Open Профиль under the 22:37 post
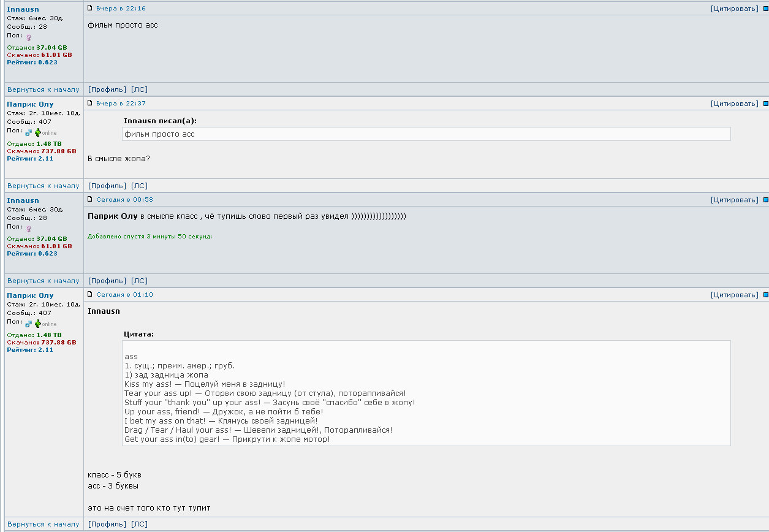 tap(107, 186)
